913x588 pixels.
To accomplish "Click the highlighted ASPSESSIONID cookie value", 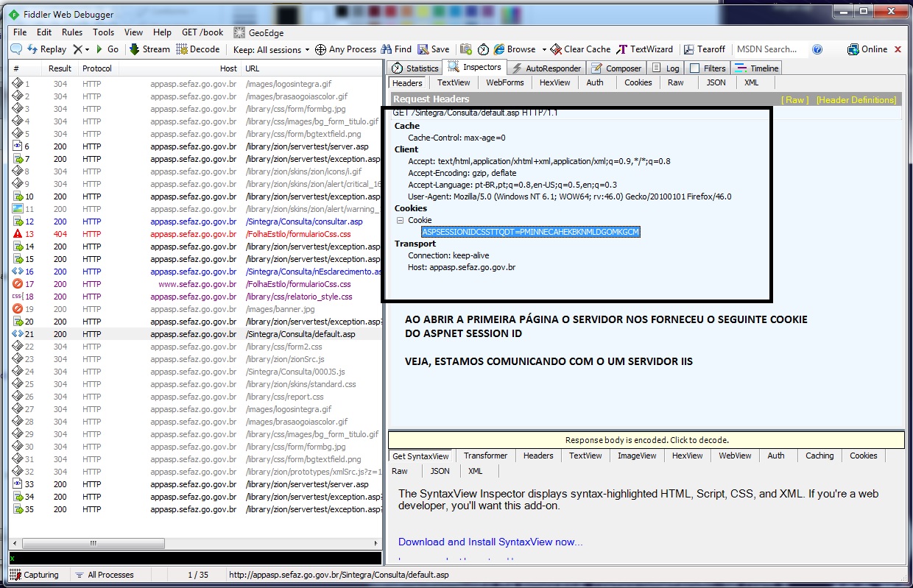I will [x=531, y=232].
